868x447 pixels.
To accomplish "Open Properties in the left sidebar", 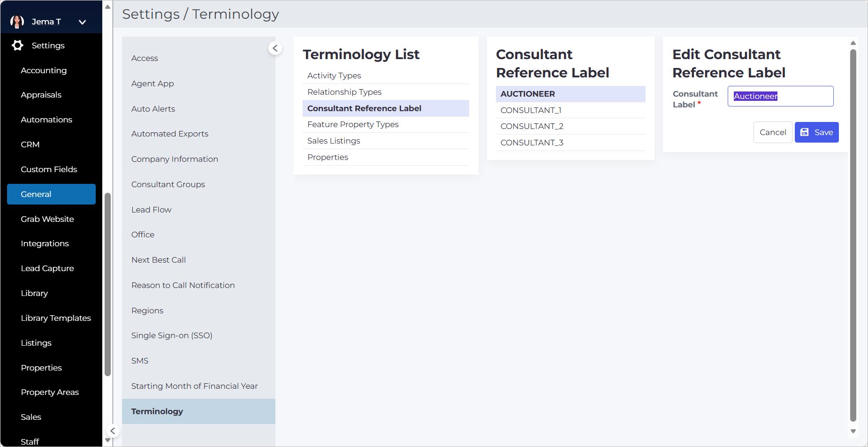I will [41, 368].
